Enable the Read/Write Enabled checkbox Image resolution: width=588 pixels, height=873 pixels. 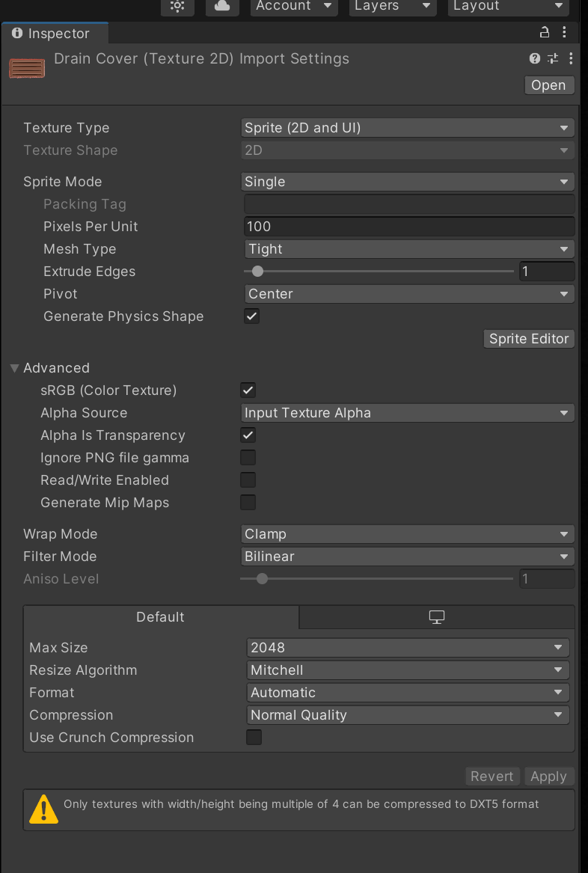tap(248, 480)
